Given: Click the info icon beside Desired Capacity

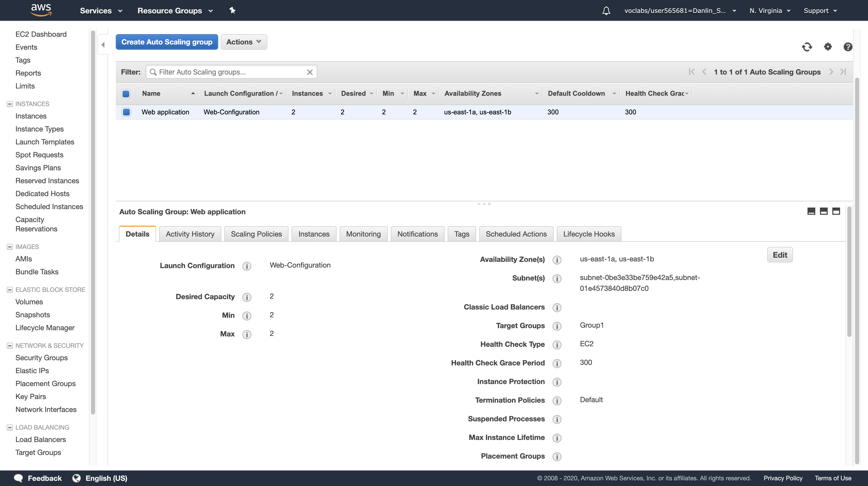Looking at the screenshot, I should point(247,297).
